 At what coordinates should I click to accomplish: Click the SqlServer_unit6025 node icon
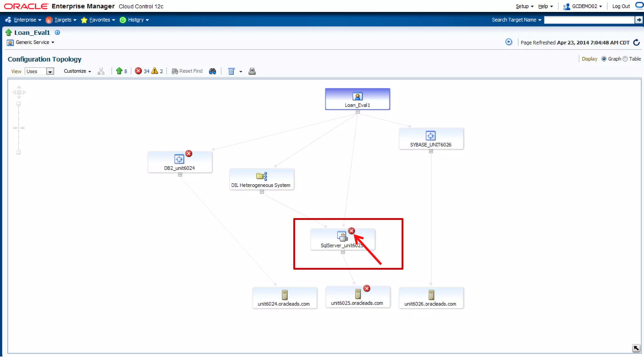pyautogui.click(x=342, y=236)
